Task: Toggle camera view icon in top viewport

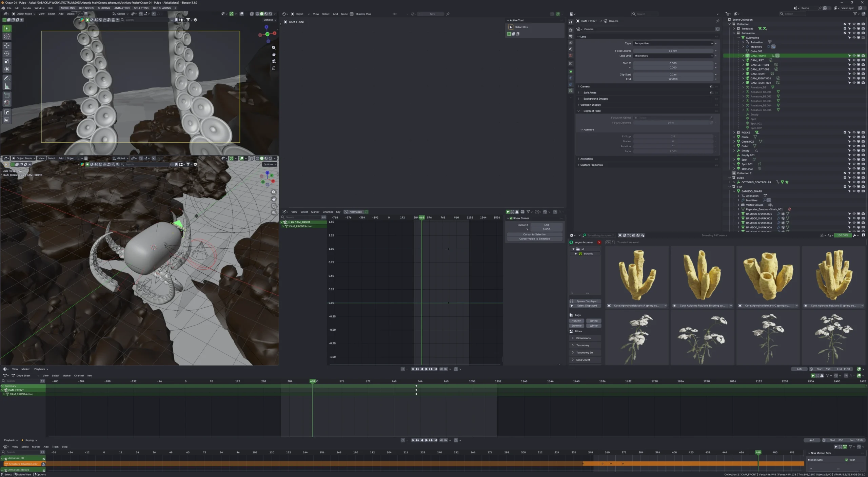Action: coord(274,61)
